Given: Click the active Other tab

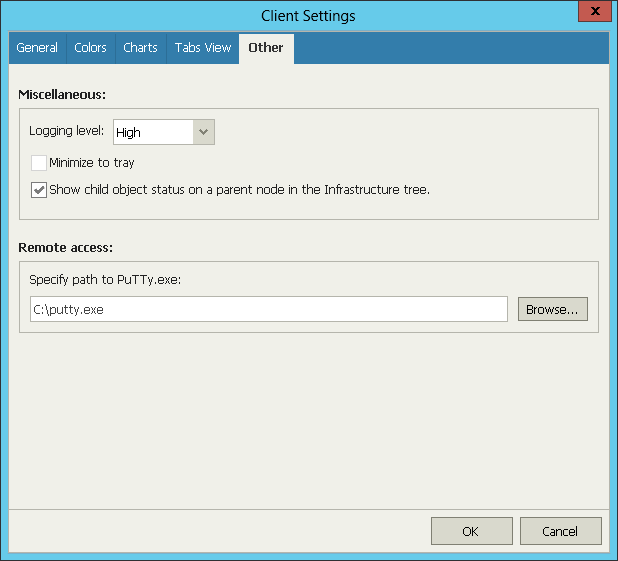Looking at the screenshot, I should point(266,48).
